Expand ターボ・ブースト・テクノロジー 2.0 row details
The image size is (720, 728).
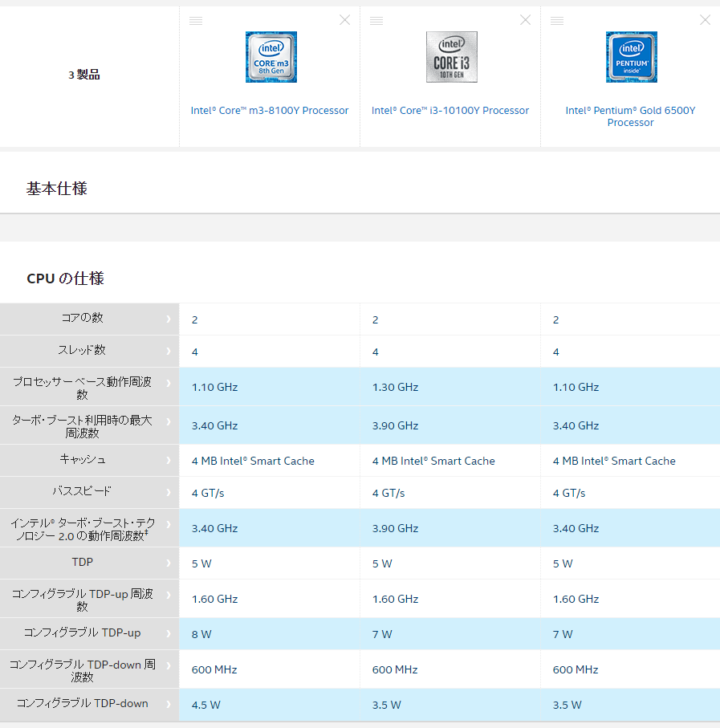(x=169, y=525)
